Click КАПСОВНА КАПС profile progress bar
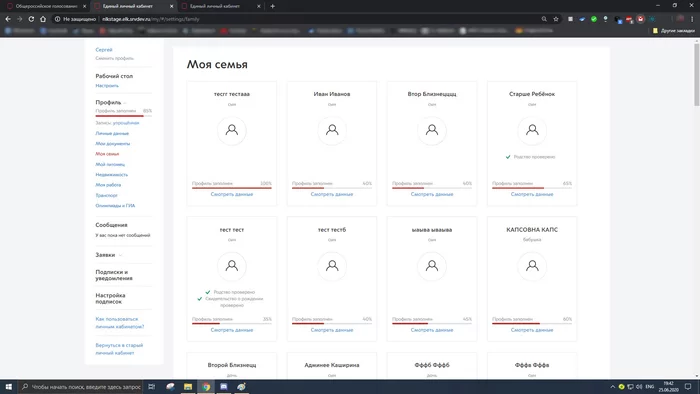The height and width of the screenshot is (394, 700). [x=532, y=323]
